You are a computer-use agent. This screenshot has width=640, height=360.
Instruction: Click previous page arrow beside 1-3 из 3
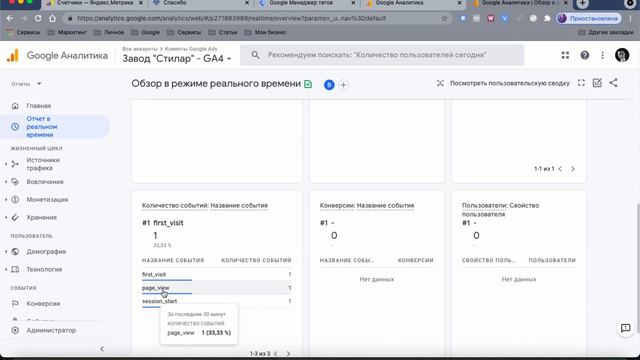tap(276, 353)
